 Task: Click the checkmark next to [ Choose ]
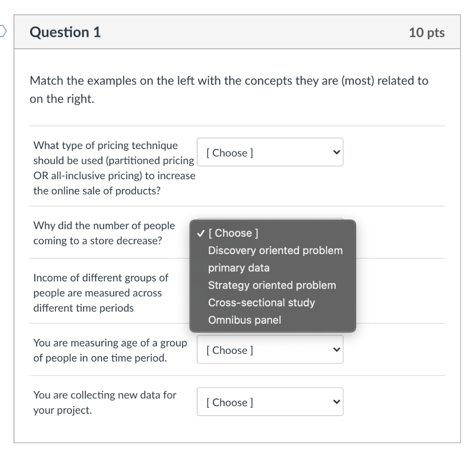(200, 233)
